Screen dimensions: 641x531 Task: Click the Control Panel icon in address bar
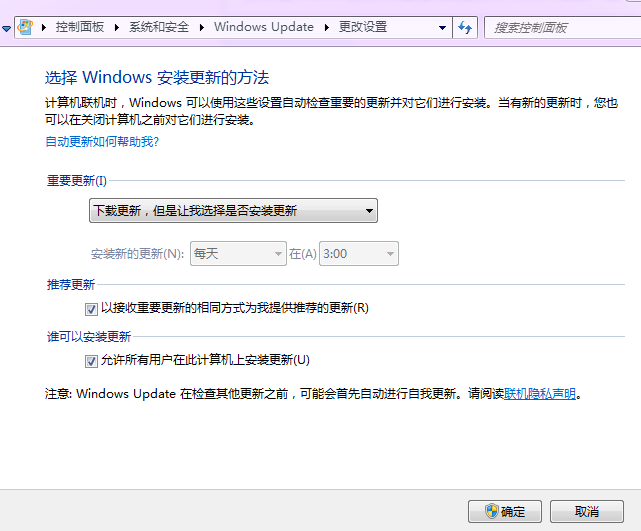tap(25, 27)
